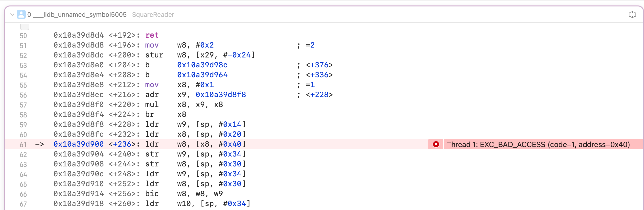This screenshot has width=644, height=210.
Task: Click line number 61 in the gutter
Action: pos(23,145)
